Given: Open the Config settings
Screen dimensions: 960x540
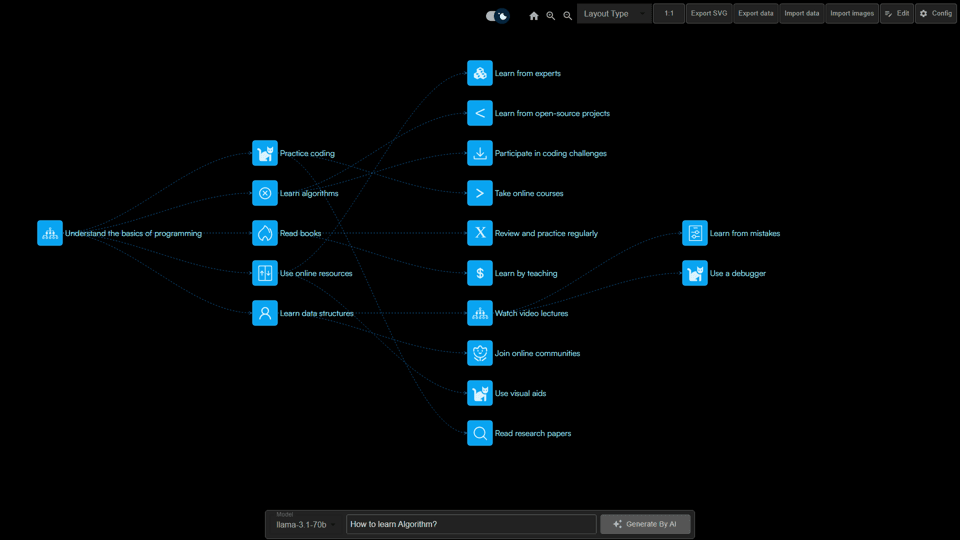Looking at the screenshot, I should 936,13.
